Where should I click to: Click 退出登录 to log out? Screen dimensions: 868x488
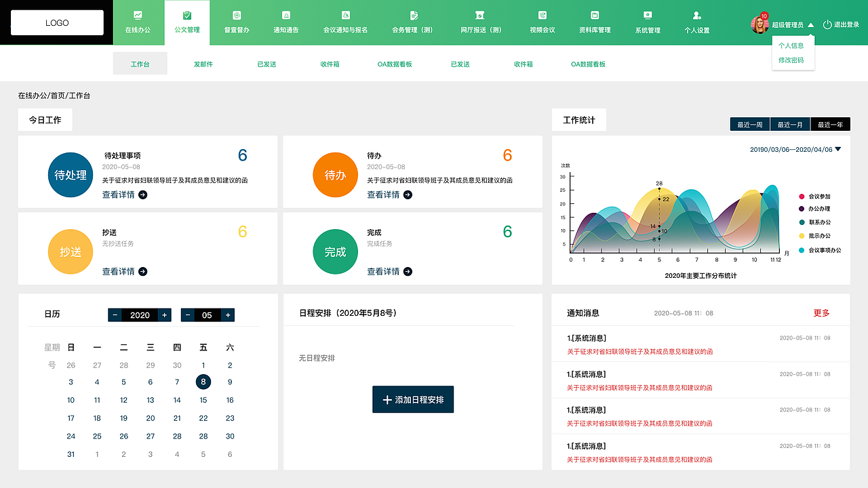pos(846,24)
